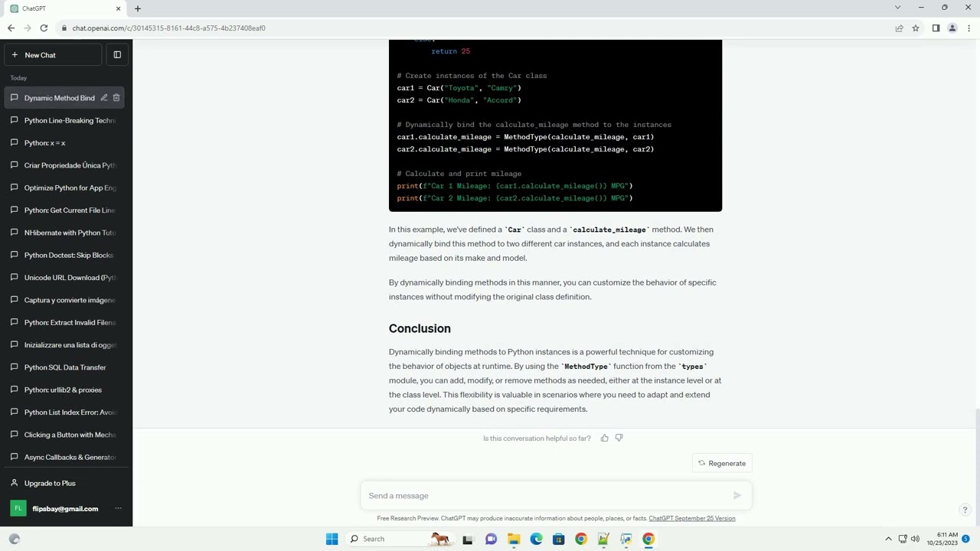Open browser side panel icon
The image size is (980, 551).
(x=936, y=28)
